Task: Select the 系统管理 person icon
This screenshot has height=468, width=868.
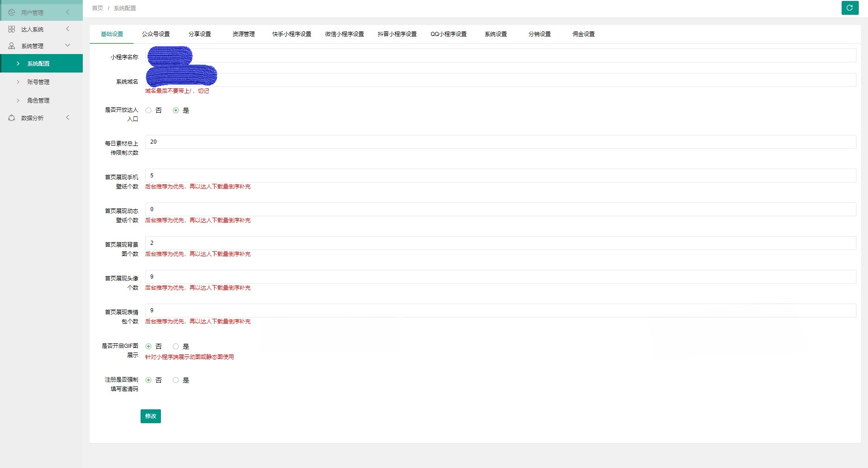Action: point(12,45)
